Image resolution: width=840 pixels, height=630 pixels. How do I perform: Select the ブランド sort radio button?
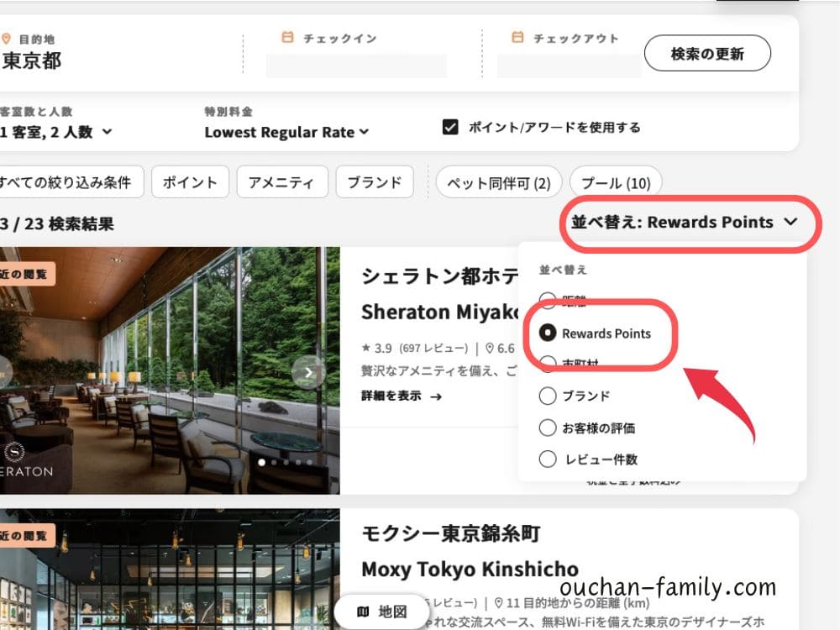pyautogui.click(x=548, y=396)
